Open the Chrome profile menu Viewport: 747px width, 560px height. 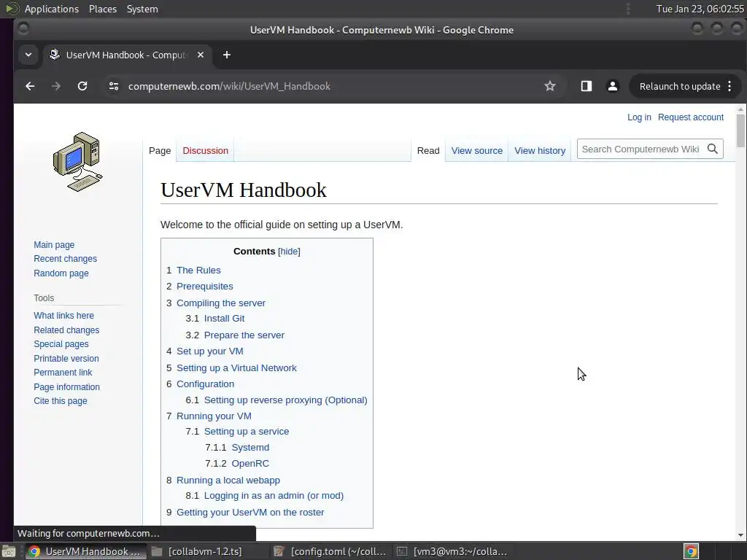pyautogui.click(x=613, y=86)
